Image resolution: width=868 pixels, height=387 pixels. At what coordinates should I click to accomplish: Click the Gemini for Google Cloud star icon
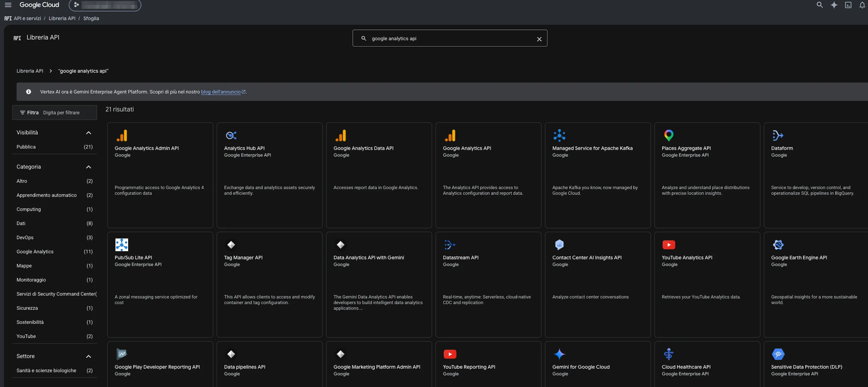(559, 354)
